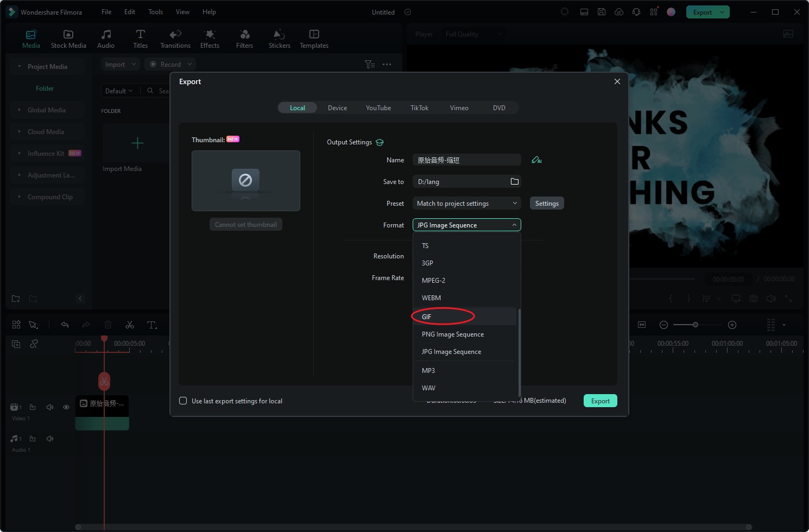
Task: Click the delete trash icon in timeline toolbar
Action: click(108, 325)
